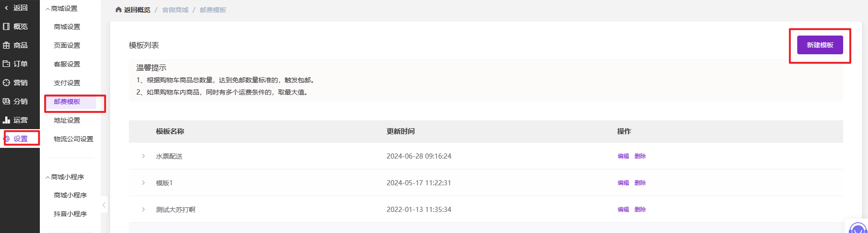The height and width of the screenshot is (233, 868).
Task: Open the 地址设置 menu item
Action: tap(67, 120)
